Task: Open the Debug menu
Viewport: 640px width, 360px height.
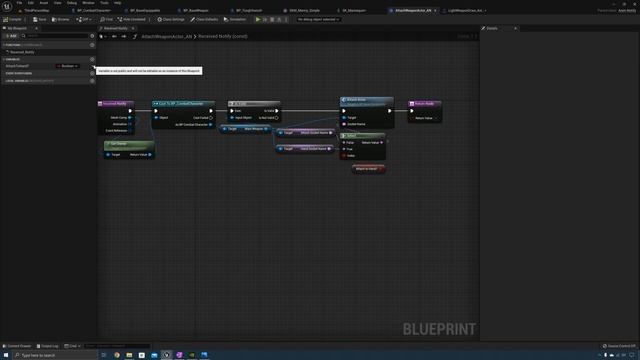Action: click(x=72, y=3)
